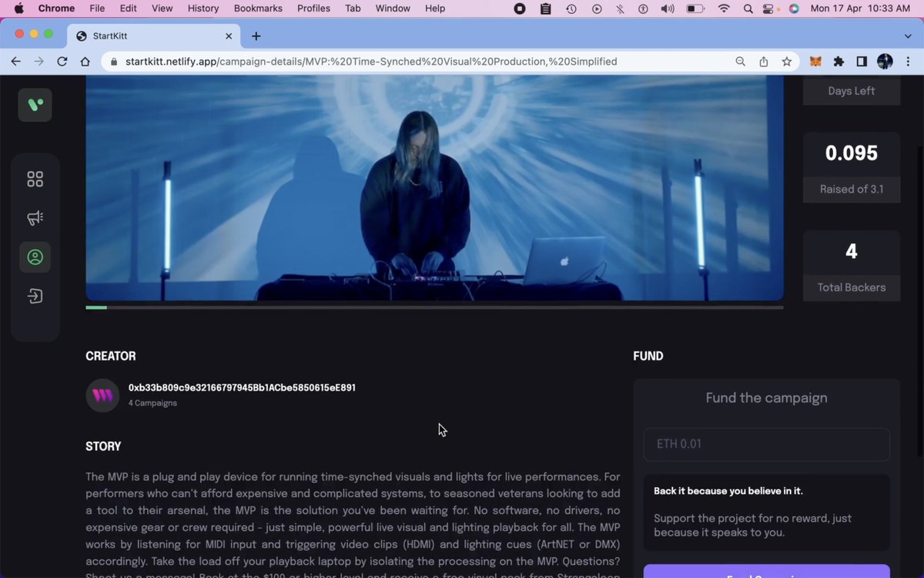Open the campaign megaphone icon in sidebar
The height and width of the screenshot is (578, 924).
point(35,218)
